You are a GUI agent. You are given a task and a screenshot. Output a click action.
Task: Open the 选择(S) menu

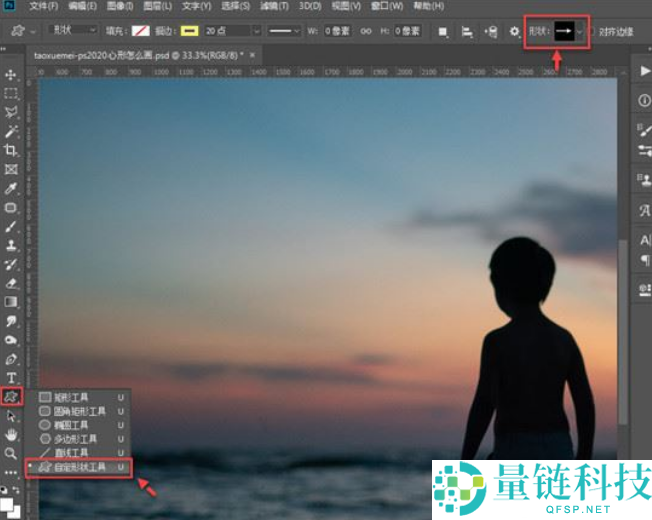click(236, 6)
